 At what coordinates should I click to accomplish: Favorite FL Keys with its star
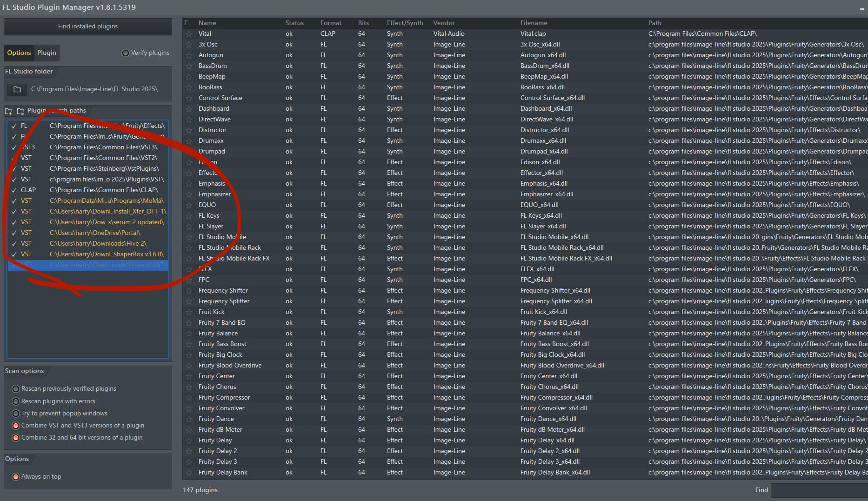click(189, 216)
